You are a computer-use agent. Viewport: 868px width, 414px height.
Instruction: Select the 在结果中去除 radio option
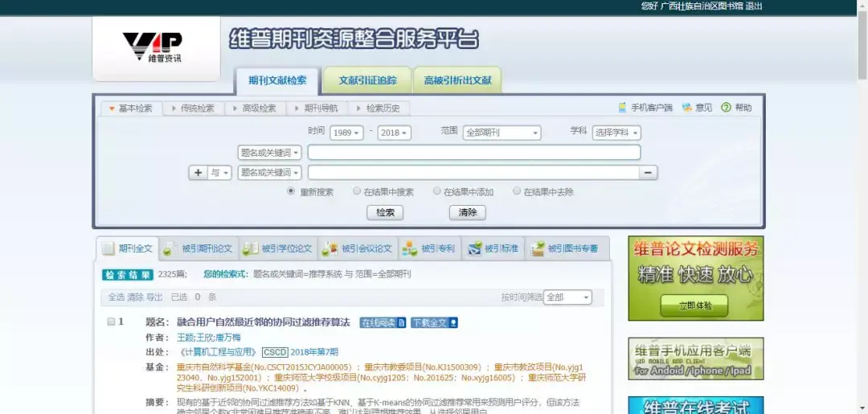pyautogui.click(x=517, y=191)
